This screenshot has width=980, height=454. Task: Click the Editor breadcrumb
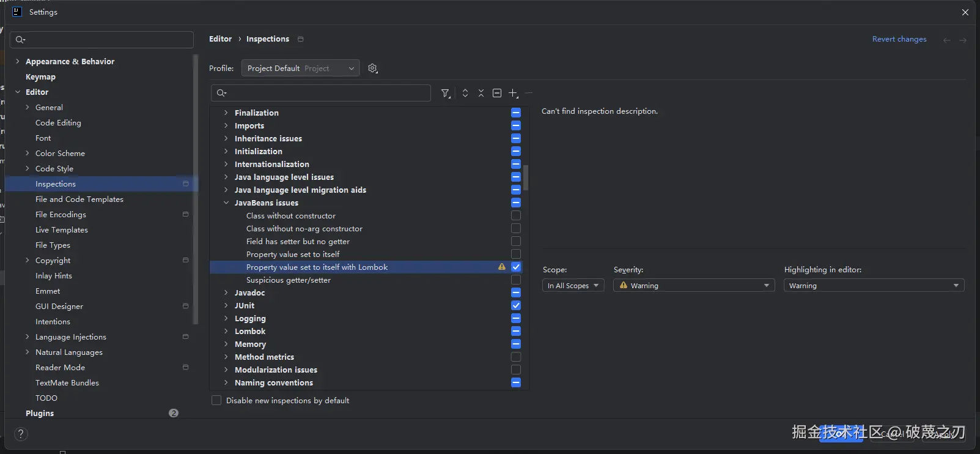coord(220,39)
